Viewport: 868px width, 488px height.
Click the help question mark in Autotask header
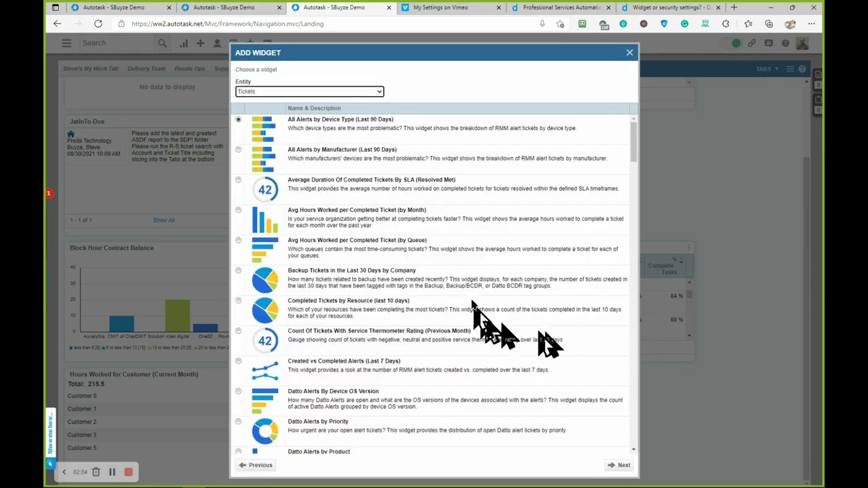tap(785, 43)
